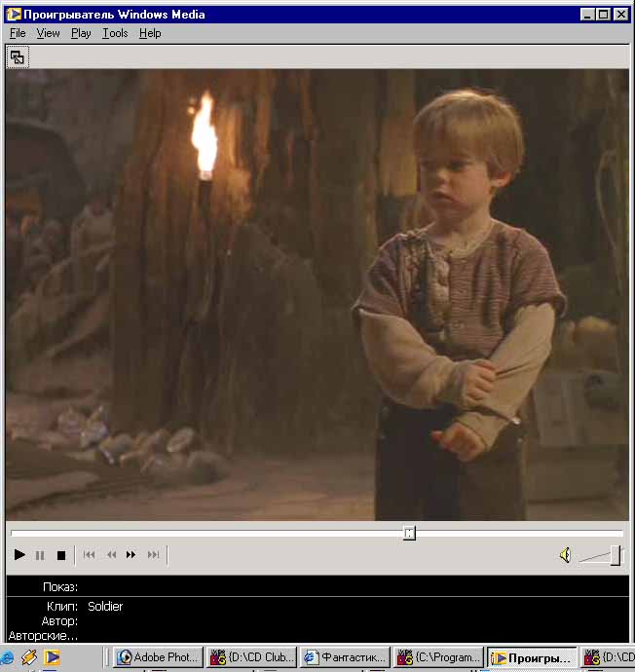
Task: Switch to Фантастик taskbar button
Action: click(345, 657)
